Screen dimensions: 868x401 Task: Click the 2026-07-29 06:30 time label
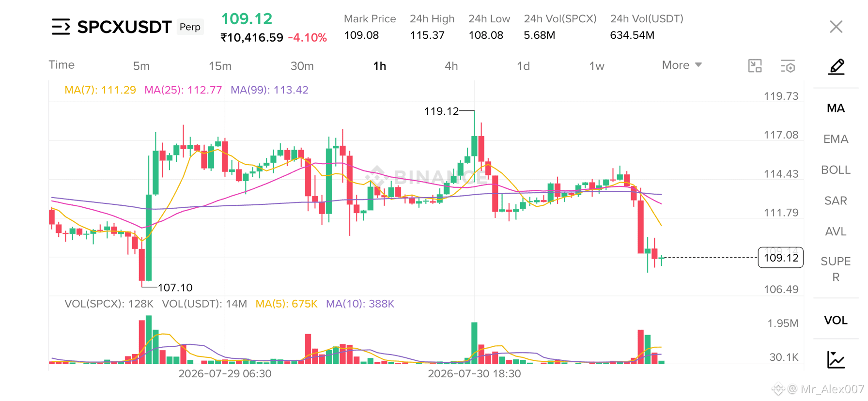pyautogui.click(x=225, y=374)
